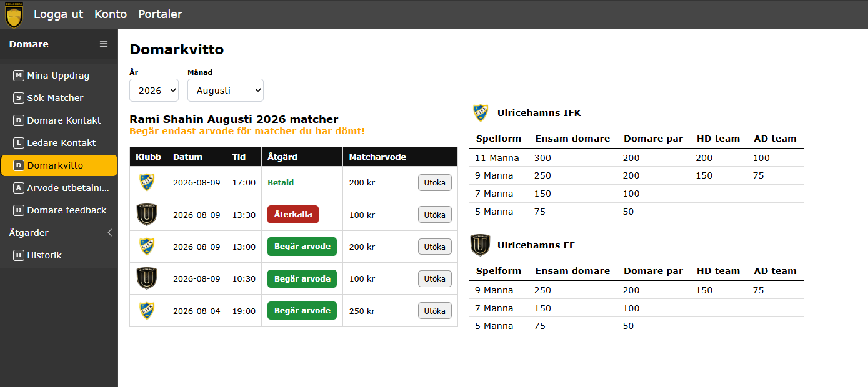Click the Domarguiden shield logo
Screen dimensions: 868x387
[x=14, y=15]
